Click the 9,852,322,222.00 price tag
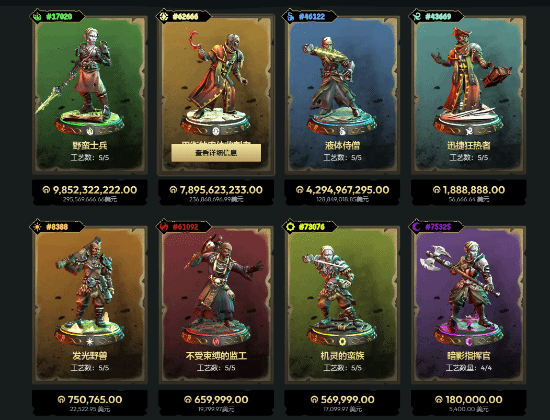 (x=90, y=192)
